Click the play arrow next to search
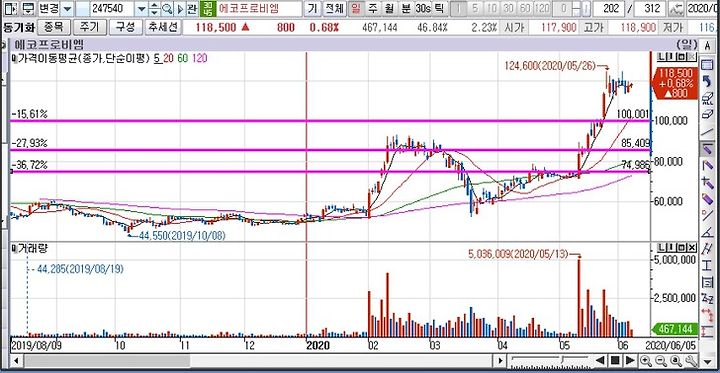The image size is (720, 373). [180, 8]
